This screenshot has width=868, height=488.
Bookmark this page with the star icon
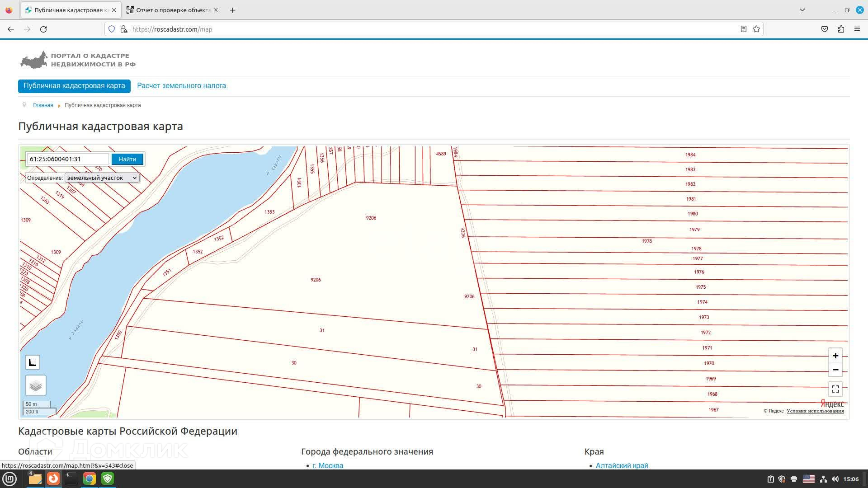pyautogui.click(x=756, y=29)
